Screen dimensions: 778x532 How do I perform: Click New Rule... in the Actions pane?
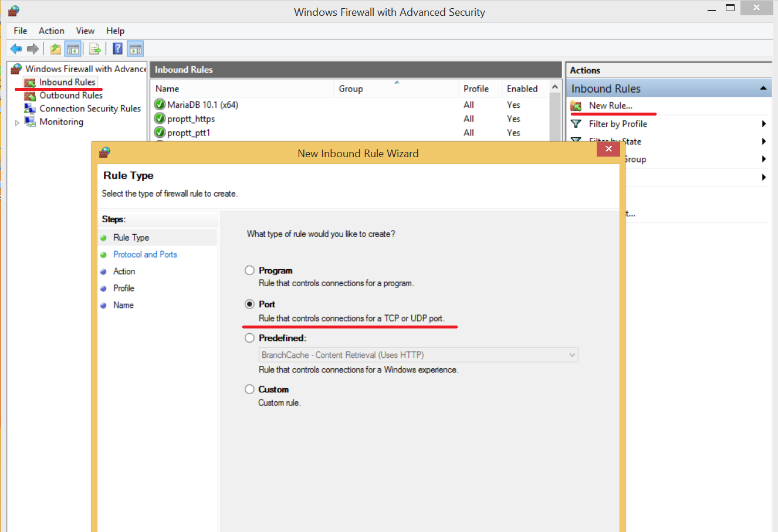point(610,106)
